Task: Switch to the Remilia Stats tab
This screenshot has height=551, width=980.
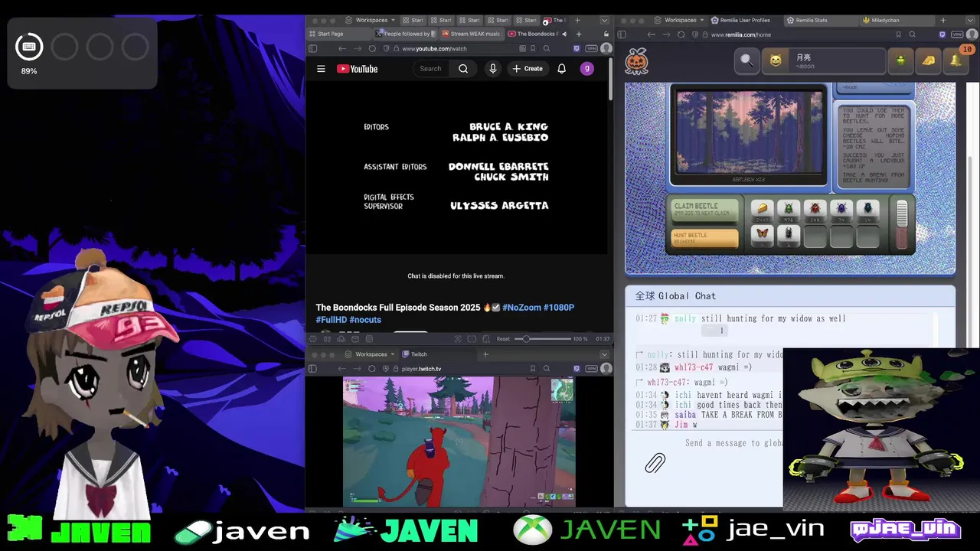Action: tap(822, 20)
